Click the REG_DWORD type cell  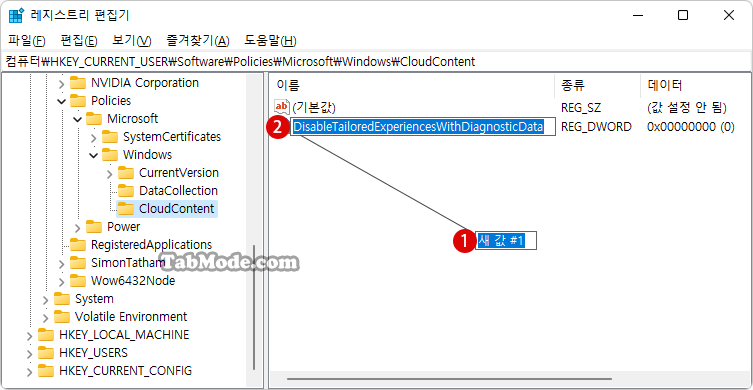tap(596, 127)
